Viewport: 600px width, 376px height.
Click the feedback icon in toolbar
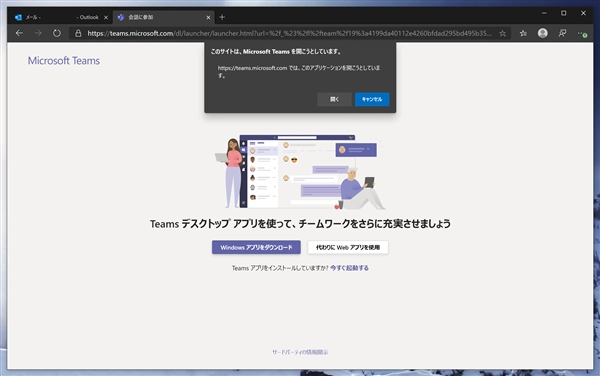coord(562,33)
